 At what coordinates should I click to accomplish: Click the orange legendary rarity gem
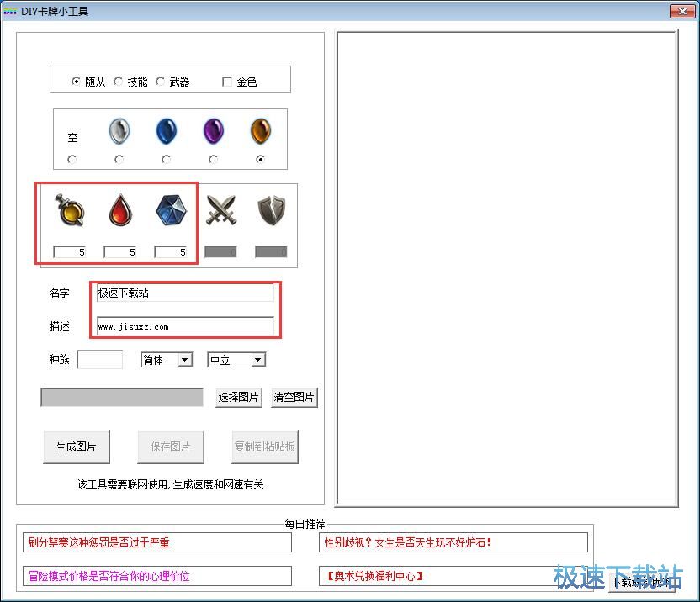[261, 131]
